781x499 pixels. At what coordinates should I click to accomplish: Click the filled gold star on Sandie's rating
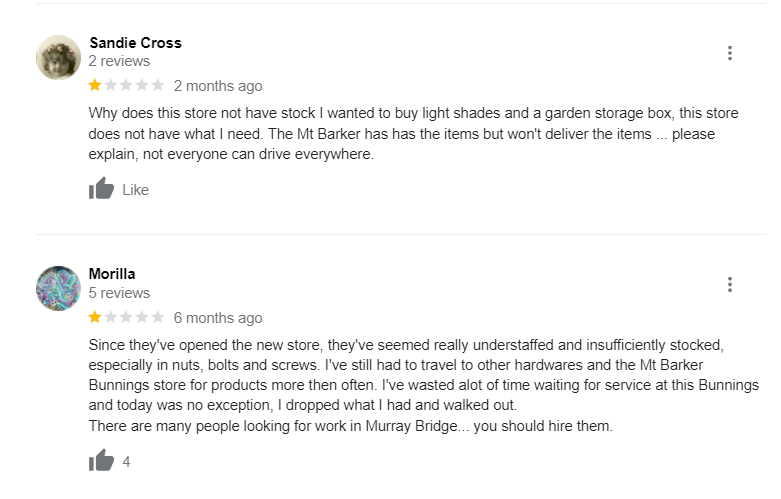95,86
